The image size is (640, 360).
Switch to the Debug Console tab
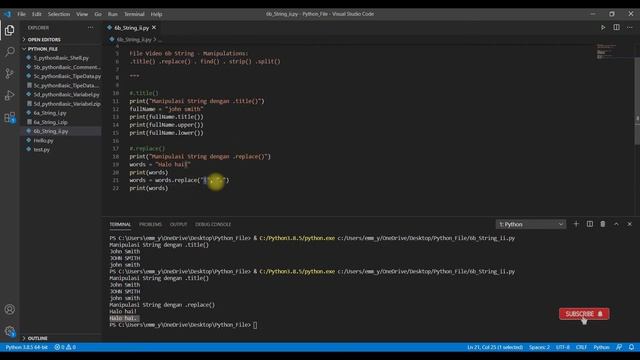[213, 224]
